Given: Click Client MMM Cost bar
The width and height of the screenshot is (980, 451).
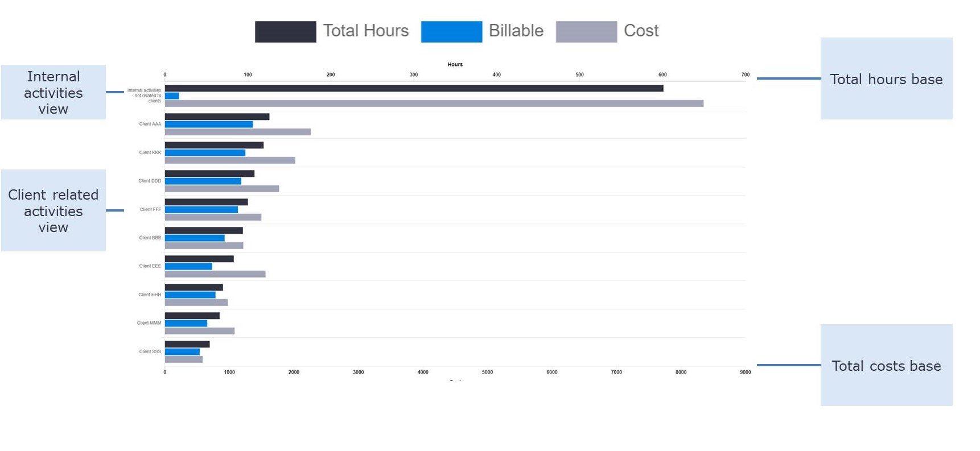Looking at the screenshot, I should pyautogui.click(x=200, y=331).
